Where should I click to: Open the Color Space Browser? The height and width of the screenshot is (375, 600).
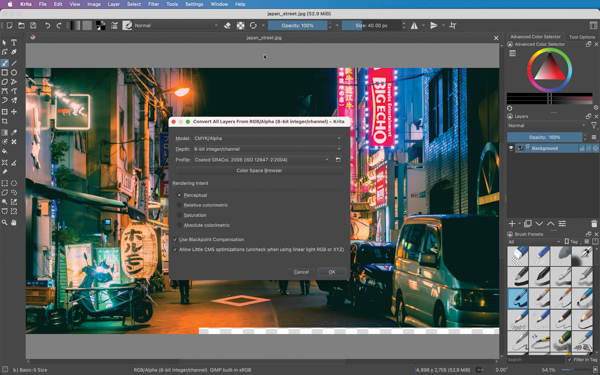click(259, 171)
